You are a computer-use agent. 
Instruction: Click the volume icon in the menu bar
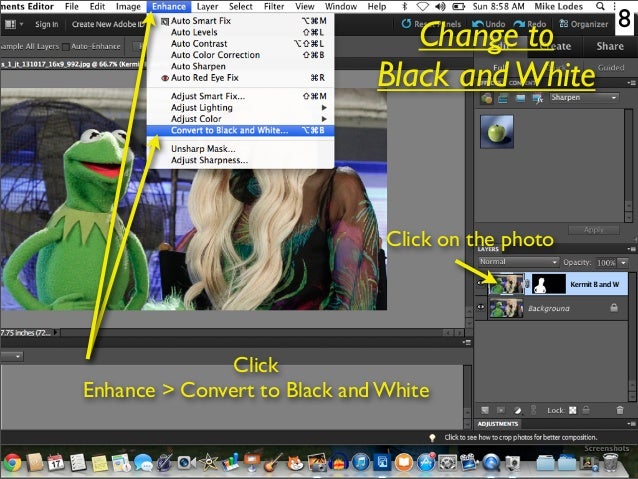click(x=440, y=7)
